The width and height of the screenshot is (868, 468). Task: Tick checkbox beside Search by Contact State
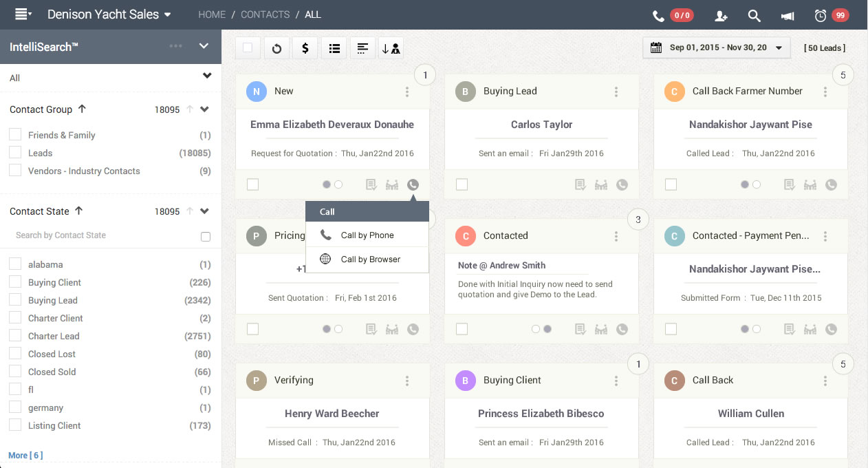205,236
